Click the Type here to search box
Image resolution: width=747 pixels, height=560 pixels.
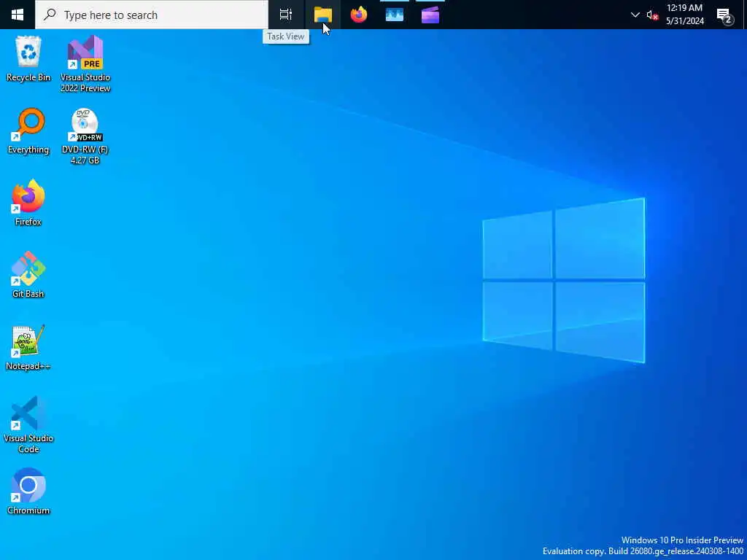tap(152, 15)
